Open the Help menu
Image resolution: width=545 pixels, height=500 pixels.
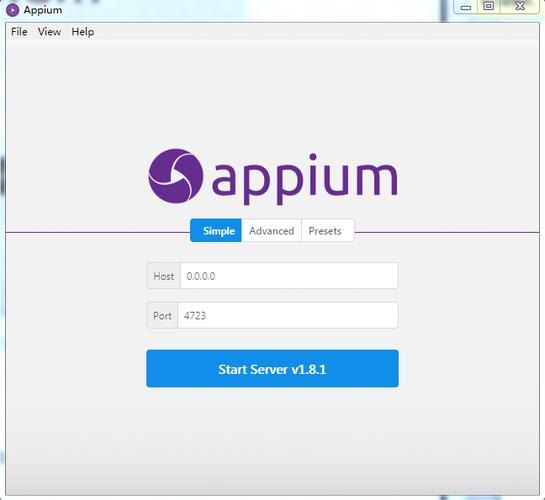click(x=83, y=32)
